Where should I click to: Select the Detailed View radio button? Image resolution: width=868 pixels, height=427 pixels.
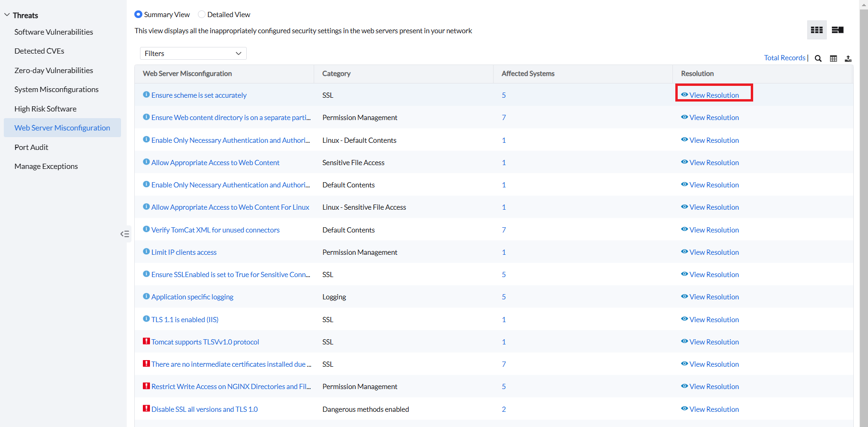coord(202,14)
